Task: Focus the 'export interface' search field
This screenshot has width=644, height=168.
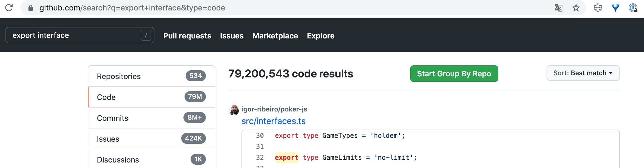Action: 80,35
